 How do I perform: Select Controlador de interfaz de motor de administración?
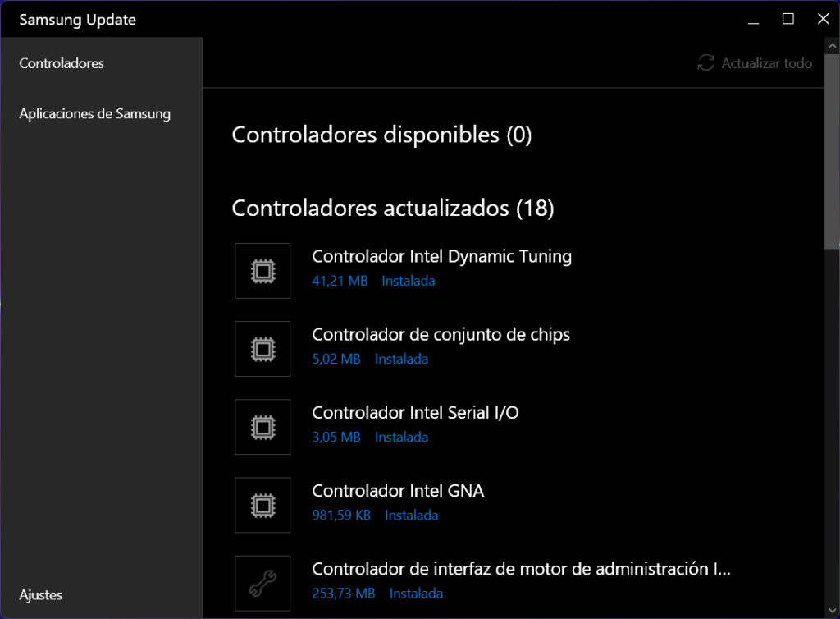click(x=521, y=569)
